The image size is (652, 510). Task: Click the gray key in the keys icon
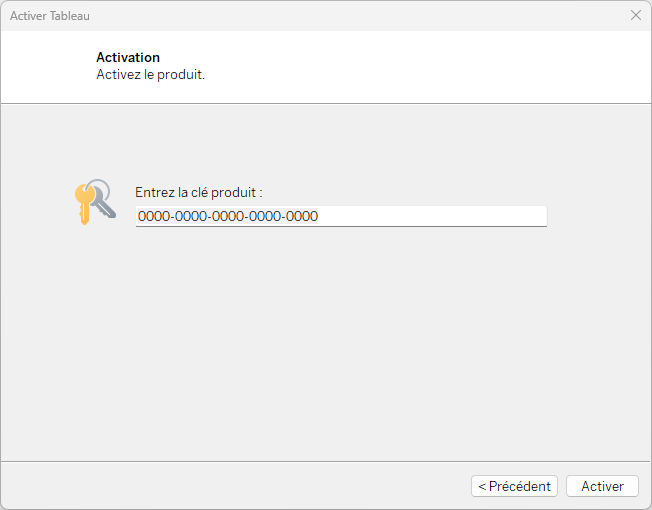[x=105, y=204]
